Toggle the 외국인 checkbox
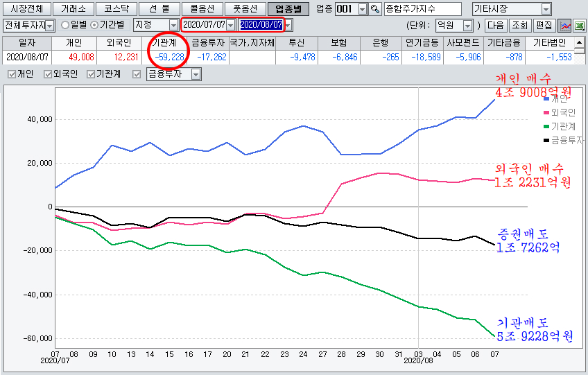Image resolution: width=588 pixels, height=375 pixels. click(x=48, y=74)
